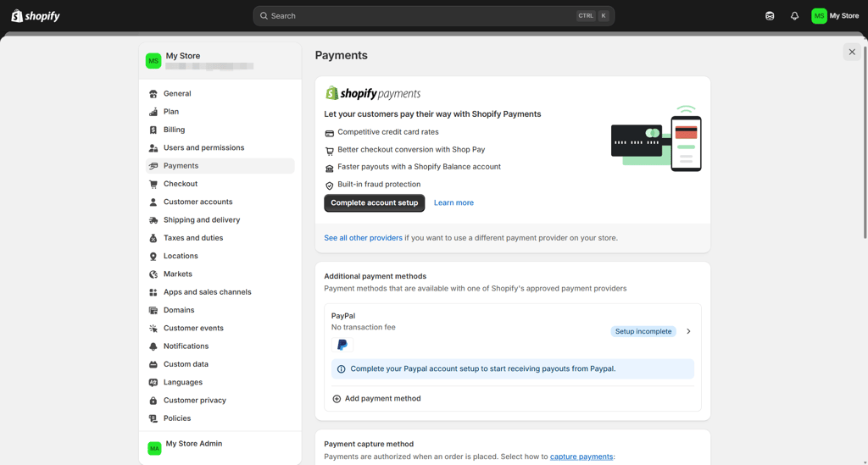This screenshot has width=868, height=465.
Task: Click the 'Payments' page heading
Action: (341, 55)
